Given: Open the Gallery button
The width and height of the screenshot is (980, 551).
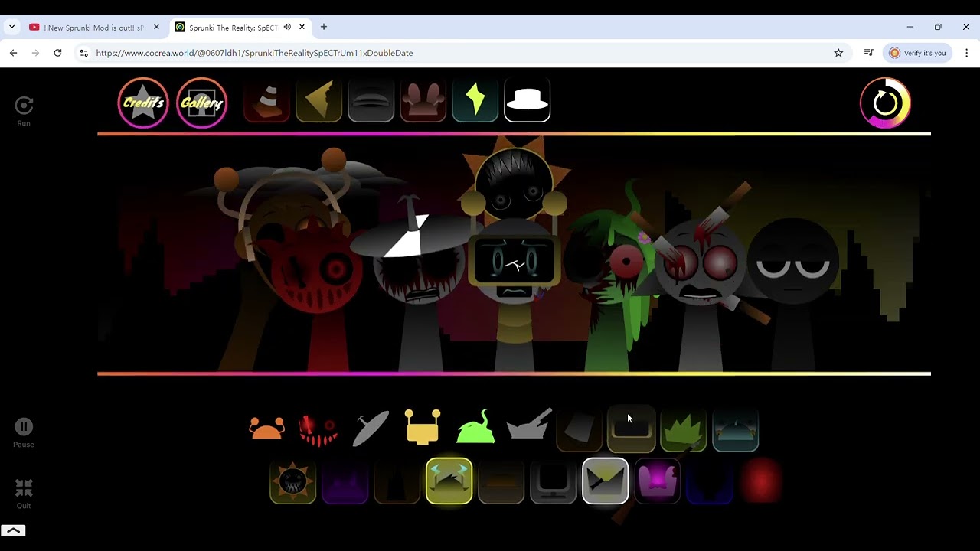Looking at the screenshot, I should [x=201, y=102].
